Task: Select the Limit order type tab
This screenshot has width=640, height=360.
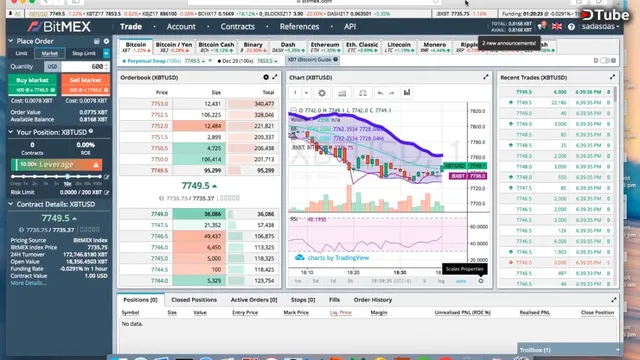Action: [21, 53]
